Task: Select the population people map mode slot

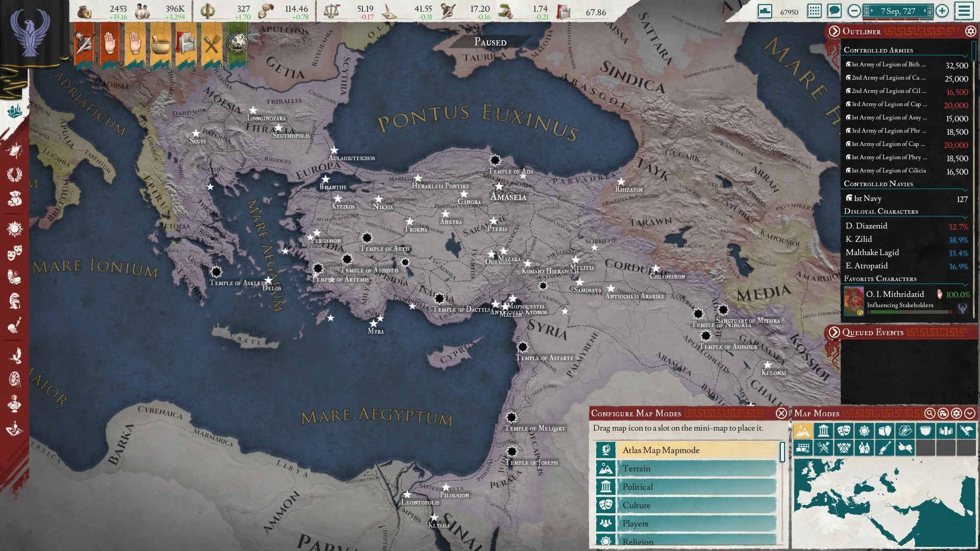Action: point(864,448)
